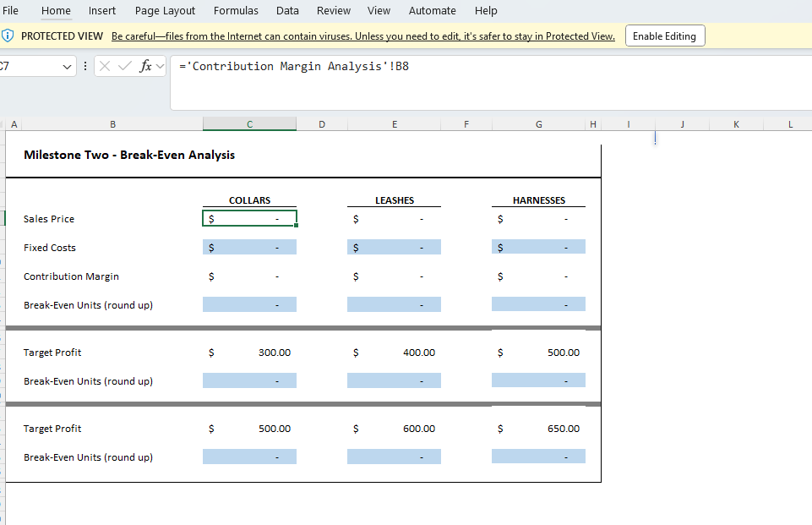
Task: Open the File menu
Action: point(10,10)
